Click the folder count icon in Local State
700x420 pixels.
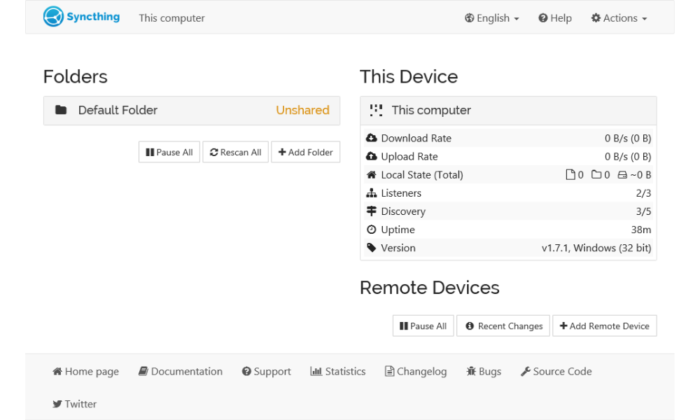coord(596,175)
